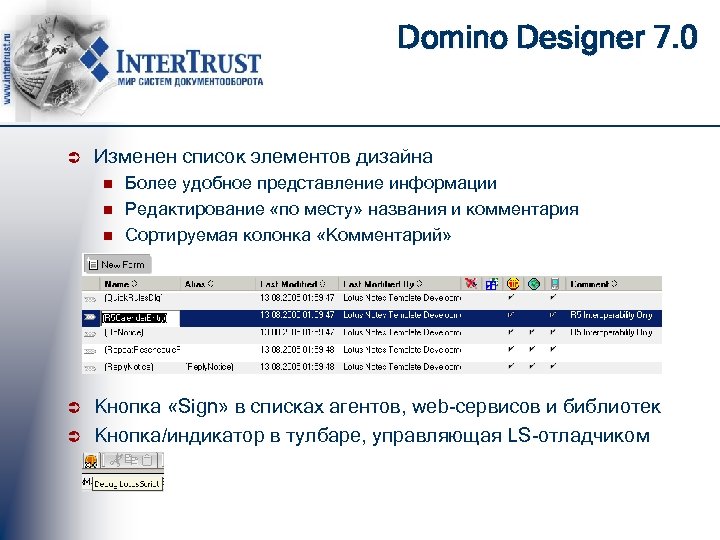Click RepeatReschedule's checkmark under the mobile icon
Image resolution: width=720 pixels, height=540 pixels.
click(x=553, y=349)
